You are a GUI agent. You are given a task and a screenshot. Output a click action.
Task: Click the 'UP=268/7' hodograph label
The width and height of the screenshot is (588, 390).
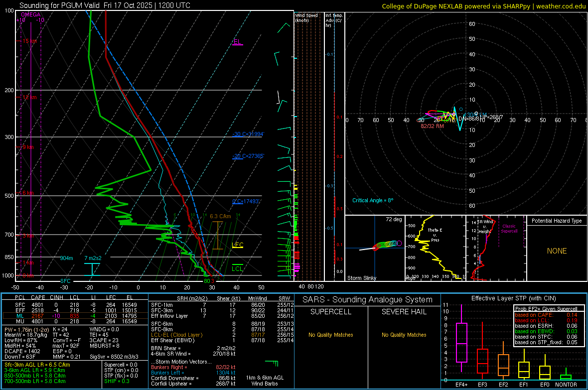click(491, 117)
